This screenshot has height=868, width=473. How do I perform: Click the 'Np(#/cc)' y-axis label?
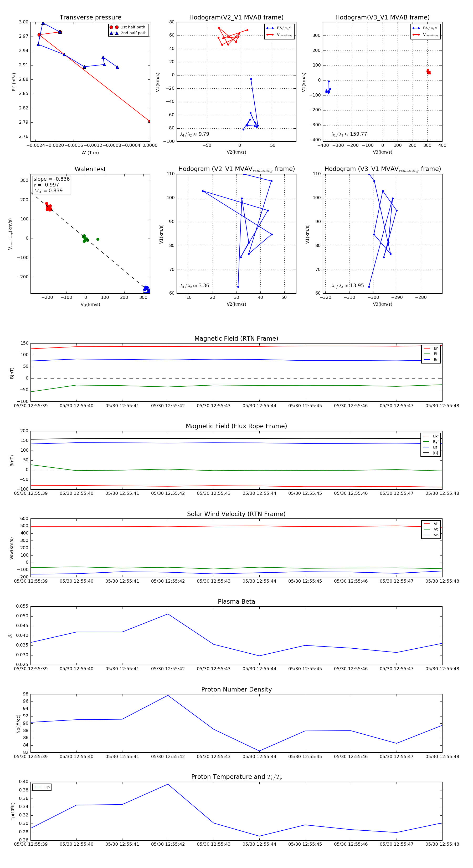click(18, 724)
